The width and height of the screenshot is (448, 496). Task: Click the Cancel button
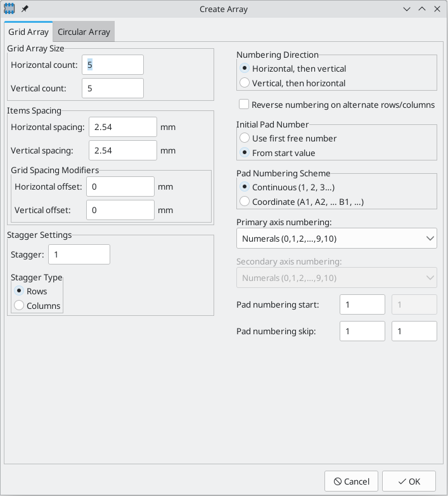point(351,481)
